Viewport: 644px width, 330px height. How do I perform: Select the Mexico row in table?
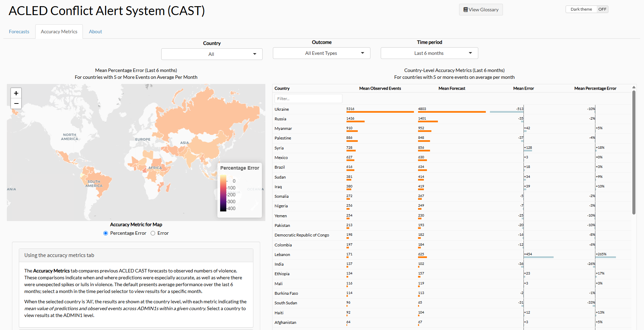tap(452, 158)
